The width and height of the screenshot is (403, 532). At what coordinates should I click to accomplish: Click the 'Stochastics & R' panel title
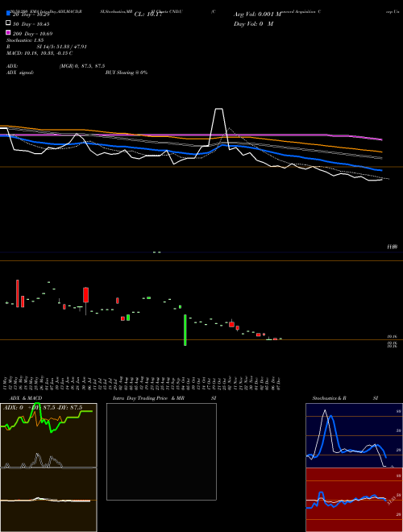330,398
